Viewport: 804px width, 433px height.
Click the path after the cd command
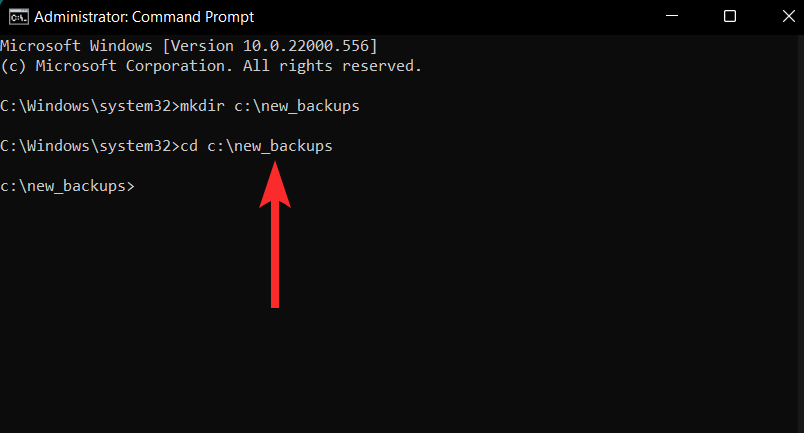pos(270,146)
